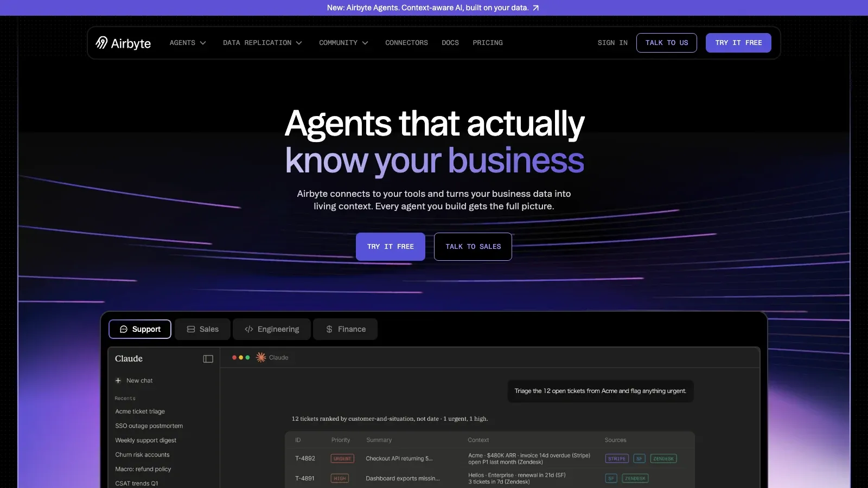The image size is (868, 488).
Task: Open the Airbyte Agents announcement banner link
Action: (x=433, y=8)
